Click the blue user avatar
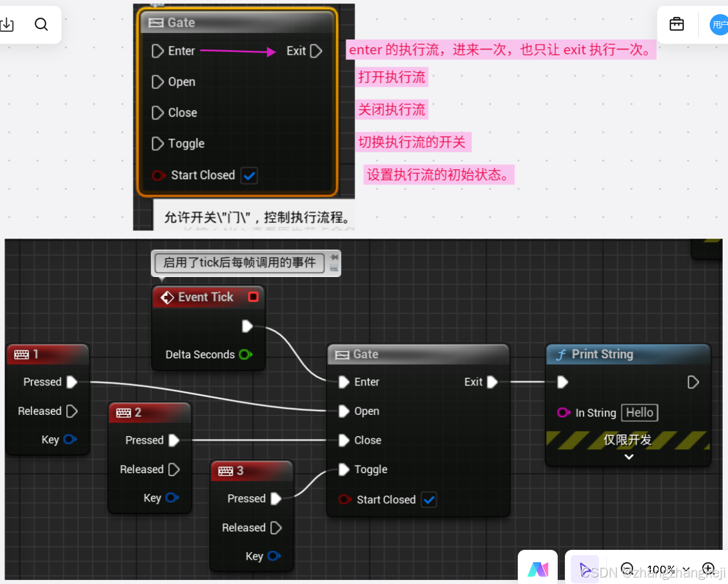Viewport: 728px width, 584px height. (x=719, y=25)
